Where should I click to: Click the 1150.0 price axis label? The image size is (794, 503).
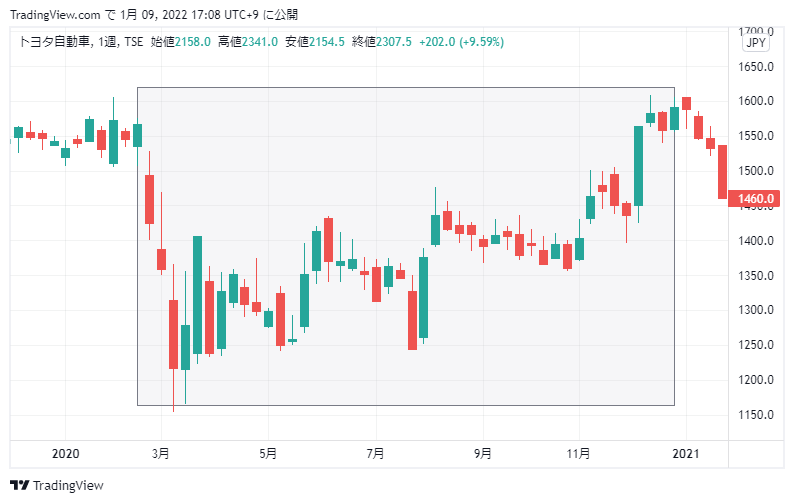point(756,414)
